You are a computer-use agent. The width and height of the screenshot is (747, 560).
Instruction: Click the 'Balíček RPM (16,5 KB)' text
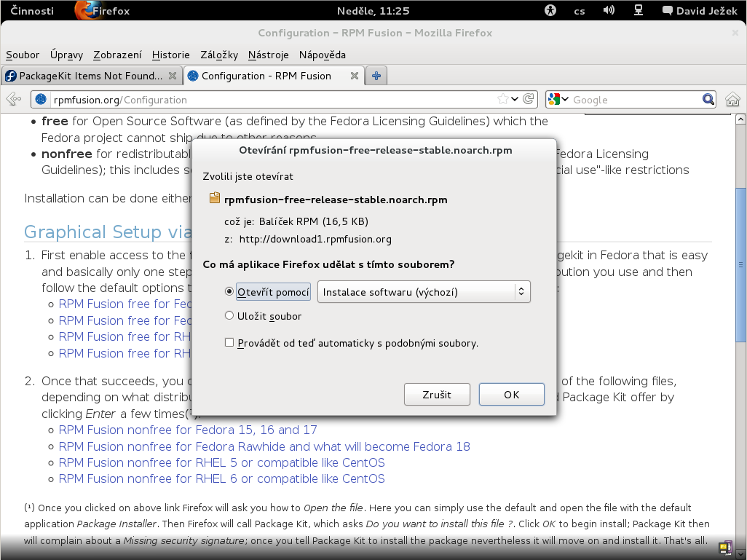[314, 221]
